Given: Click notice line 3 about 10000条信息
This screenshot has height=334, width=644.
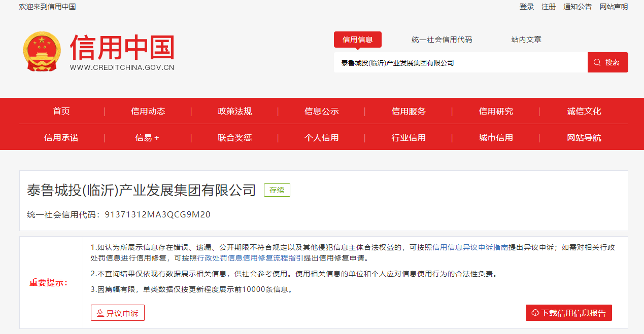Looking at the screenshot, I should (x=191, y=289).
